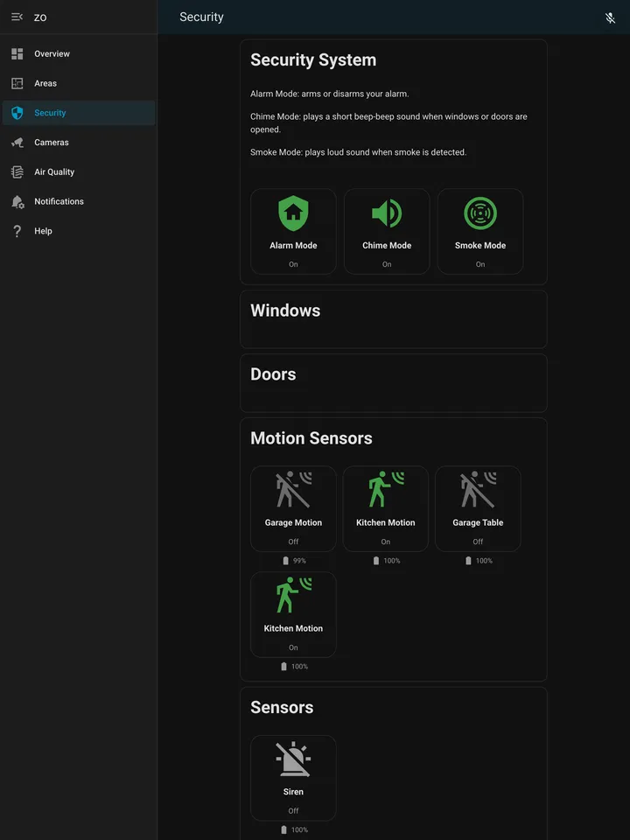630x840 pixels.
Task: Click the muted microphone icon in header
Action: tap(610, 17)
